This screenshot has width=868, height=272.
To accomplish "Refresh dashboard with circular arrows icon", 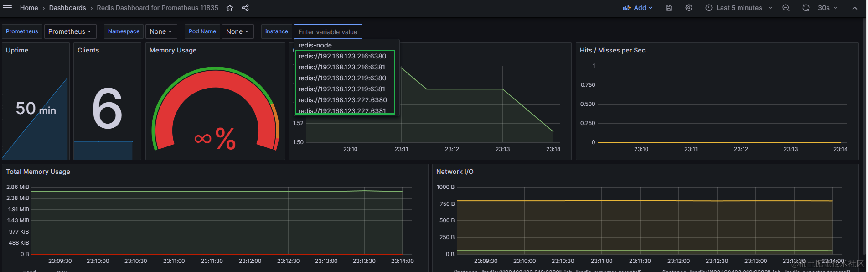I will tap(806, 8).
